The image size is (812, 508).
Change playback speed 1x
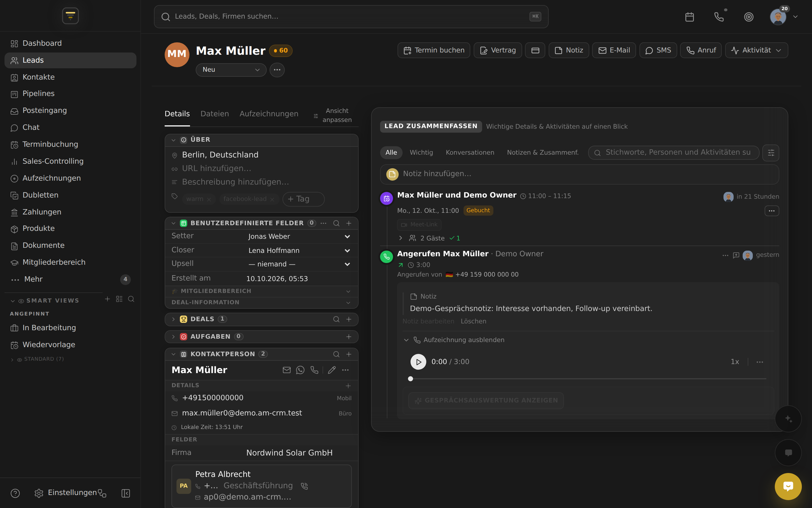click(x=735, y=362)
